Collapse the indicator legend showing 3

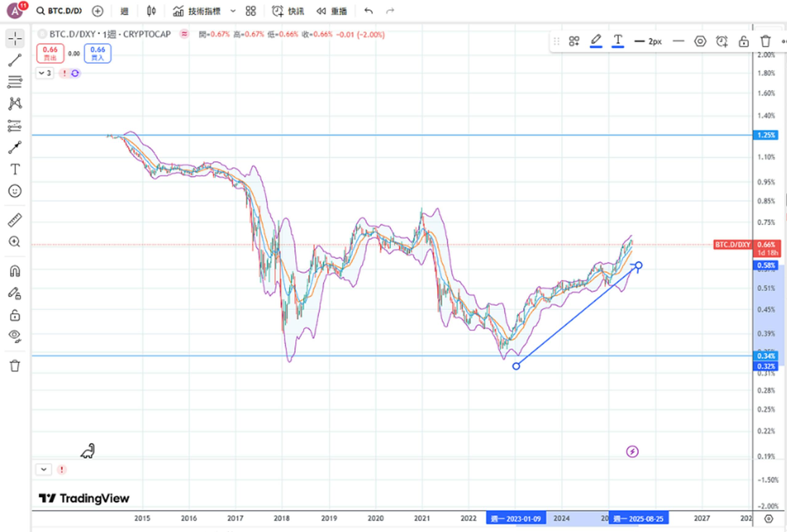pos(45,73)
